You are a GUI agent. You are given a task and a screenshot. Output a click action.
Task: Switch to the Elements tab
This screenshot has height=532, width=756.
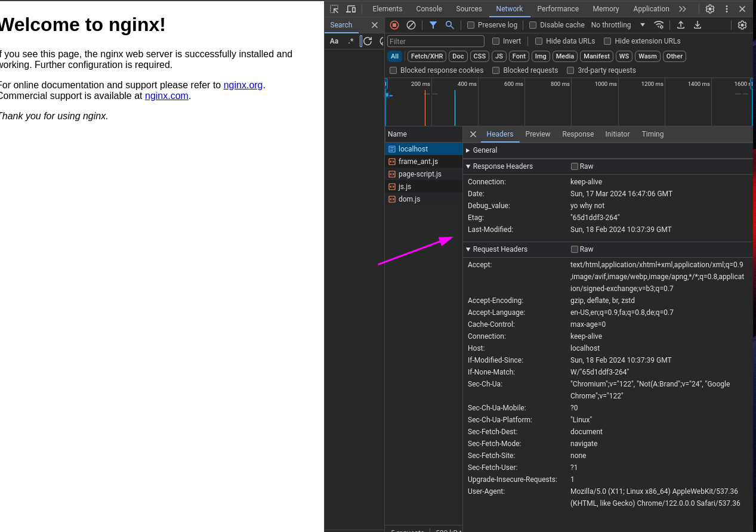tap(387, 9)
